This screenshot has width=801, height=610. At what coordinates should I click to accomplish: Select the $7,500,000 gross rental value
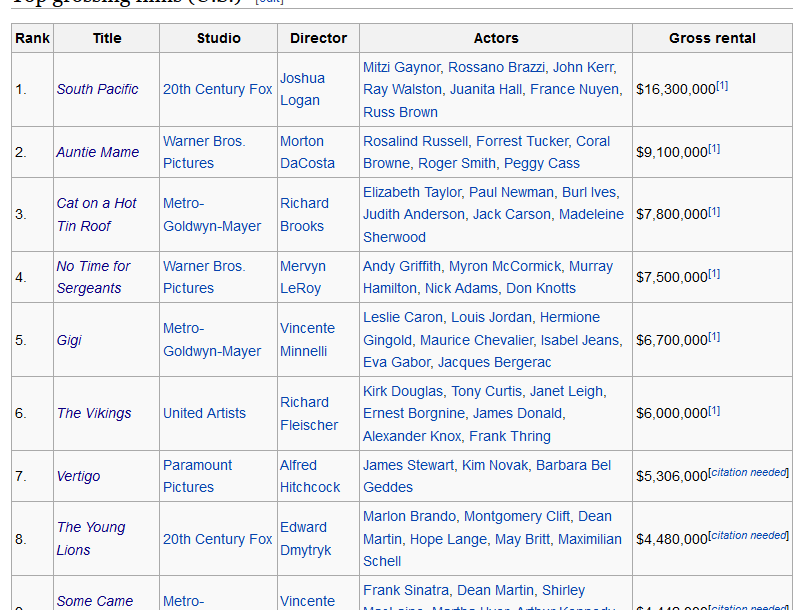coord(671,277)
